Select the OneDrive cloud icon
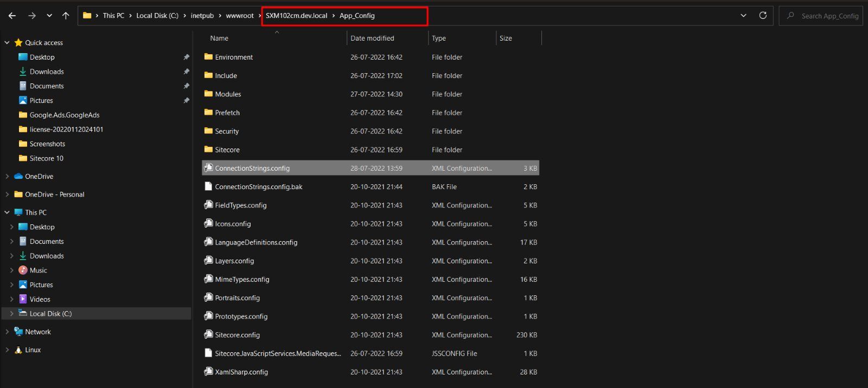The width and height of the screenshot is (868, 388). (18, 177)
